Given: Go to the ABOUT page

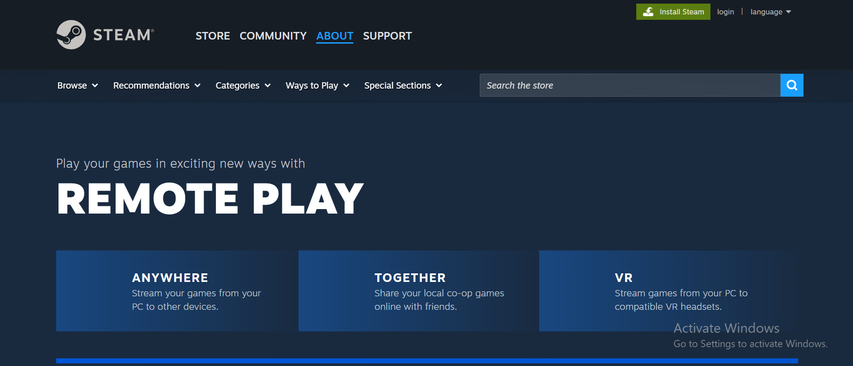Looking at the screenshot, I should 335,36.
